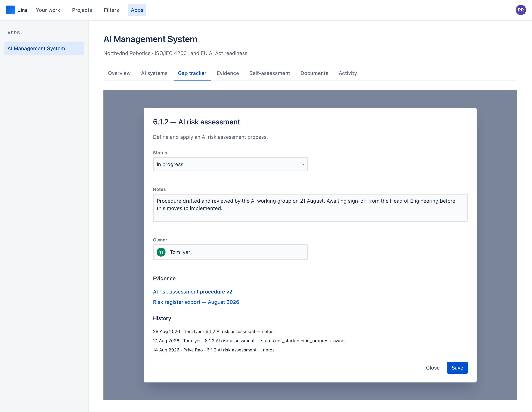The image size is (532, 412).
Task: Click the Owner field with Tom Iyer
Action: [230, 252]
